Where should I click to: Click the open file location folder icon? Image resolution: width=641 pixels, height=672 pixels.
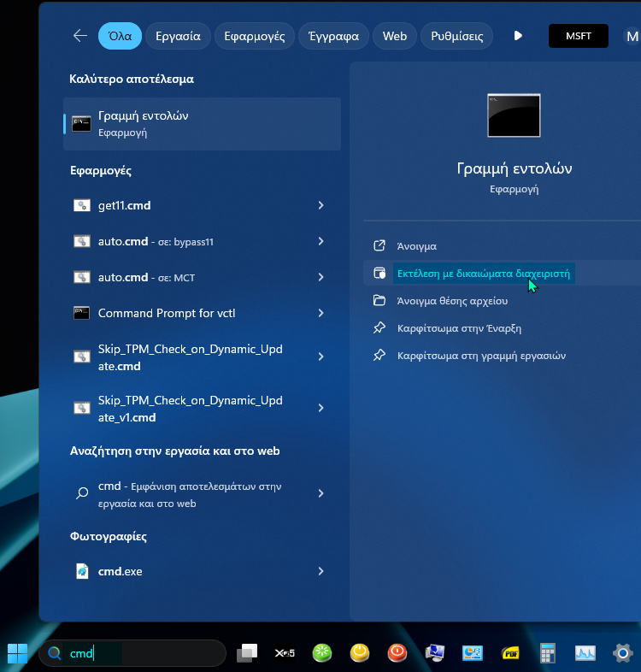pos(379,300)
